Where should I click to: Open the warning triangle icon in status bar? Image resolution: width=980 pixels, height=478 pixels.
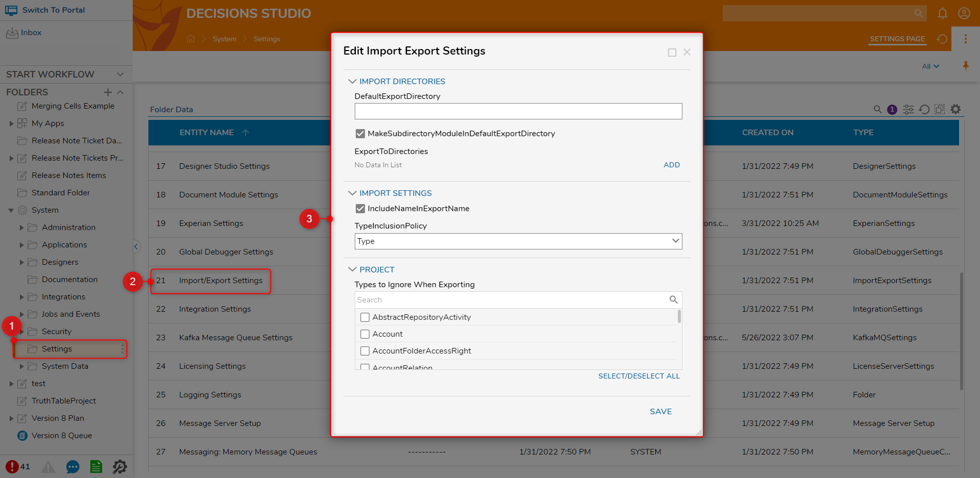pyautogui.click(x=48, y=466)
